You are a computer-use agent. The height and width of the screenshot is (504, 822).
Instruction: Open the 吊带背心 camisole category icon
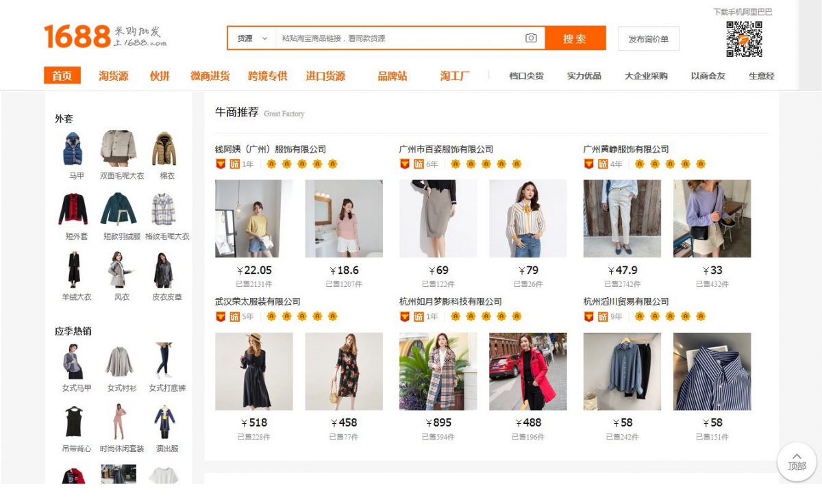[x=73, y=421]
